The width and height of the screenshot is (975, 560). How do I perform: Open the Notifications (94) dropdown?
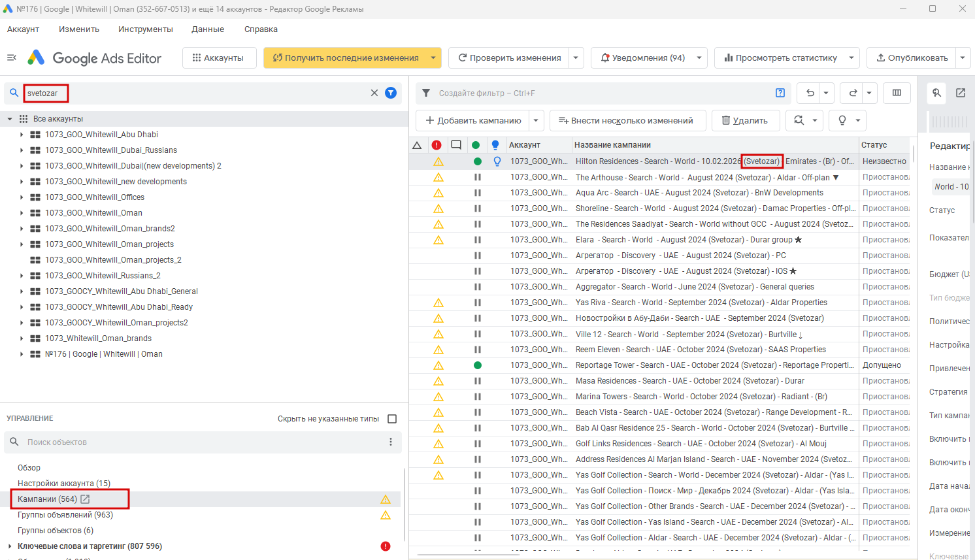tap(699, 58)
